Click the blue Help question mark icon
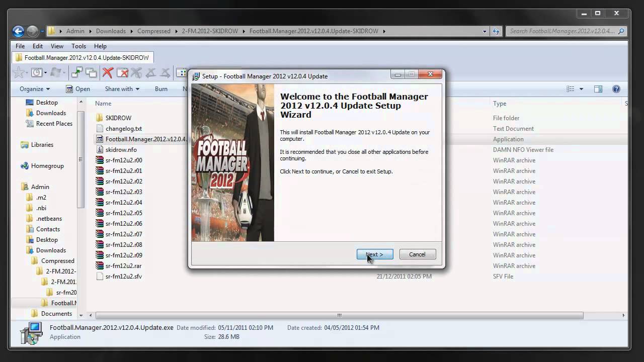The image size is (644, 362). pos(616,89)
